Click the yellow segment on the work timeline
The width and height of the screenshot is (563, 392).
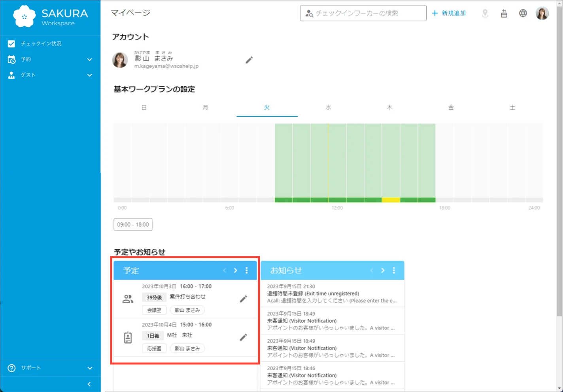coord(391,200)
